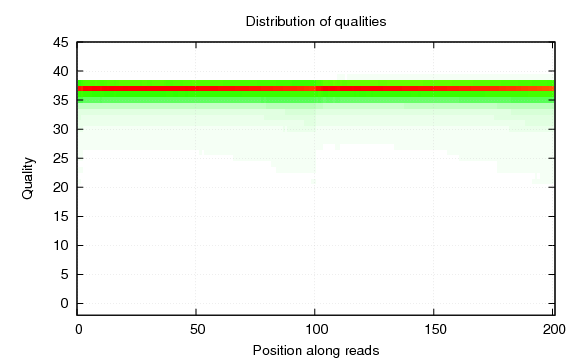
Task: Click y-axis tick label 15
Action: pyautogui.click(x=61, y=216)
